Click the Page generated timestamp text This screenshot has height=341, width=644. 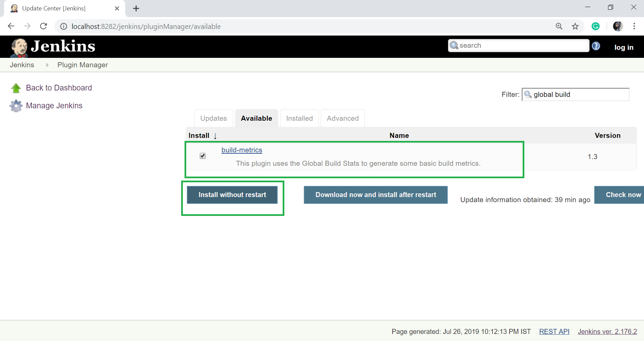click(x=461, y=332)
